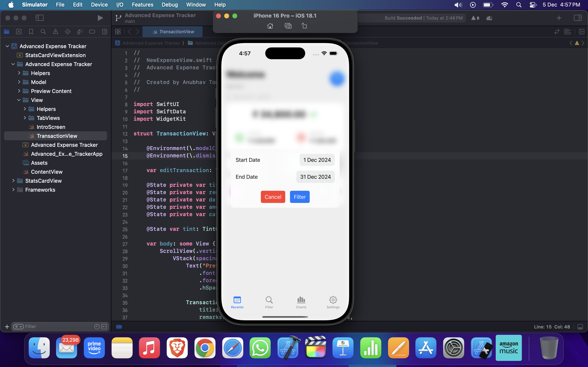Collapse the View folder
This screenshot has width=588, height=367.
point(19,100)
